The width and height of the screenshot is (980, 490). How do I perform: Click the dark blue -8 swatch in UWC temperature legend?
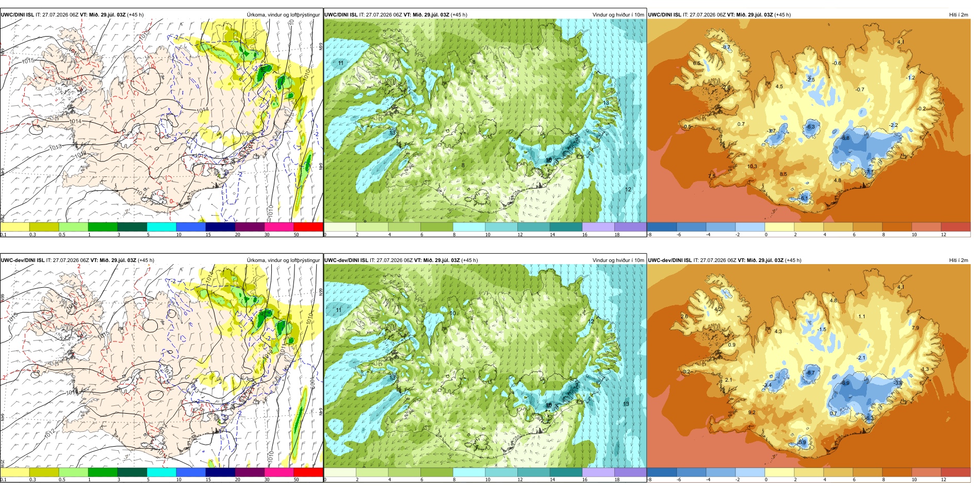click(662, 227)
